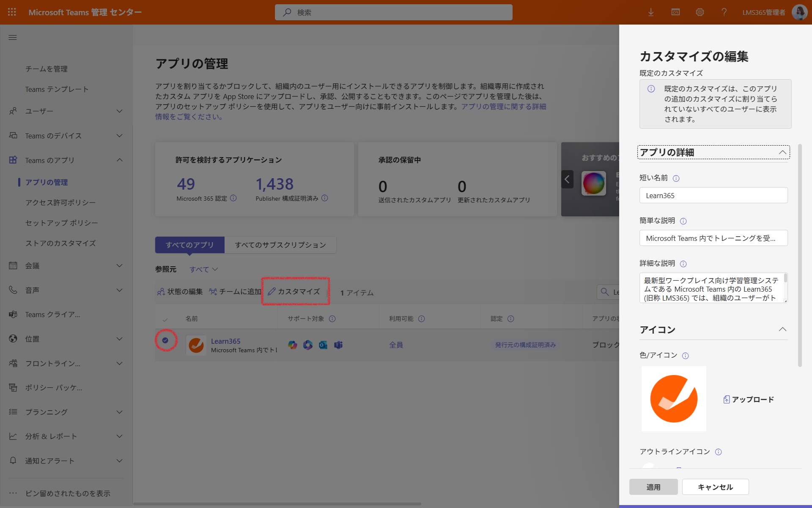Click 全員 availability link in row
Image resolution: width=812 pixels, height=508 pixels.
pos(396,345)
